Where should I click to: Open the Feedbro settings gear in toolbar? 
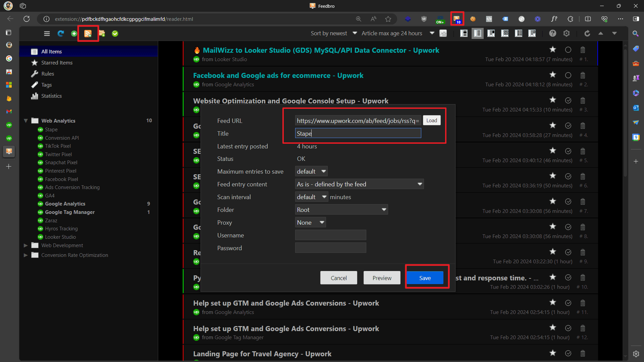(x=567, y=33)
